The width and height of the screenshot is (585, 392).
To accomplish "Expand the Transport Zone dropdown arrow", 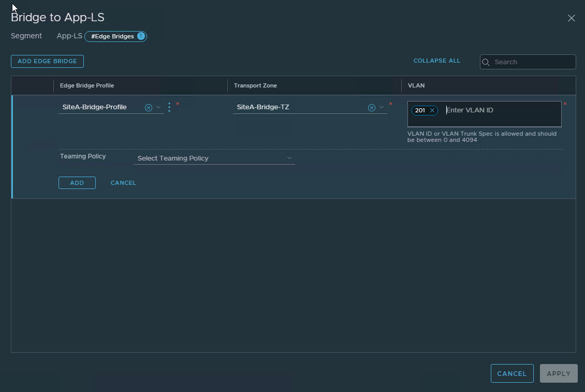I will pos(382,107).
